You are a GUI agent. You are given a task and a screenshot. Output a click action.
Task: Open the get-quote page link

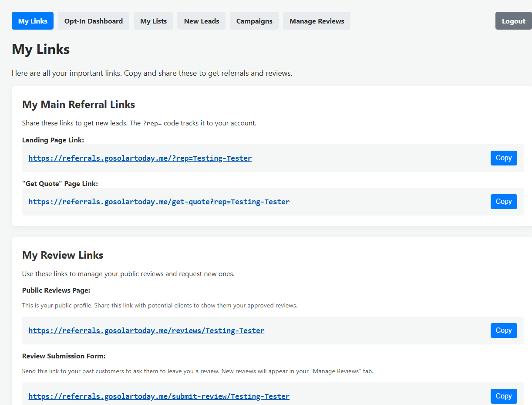[159, 201]
